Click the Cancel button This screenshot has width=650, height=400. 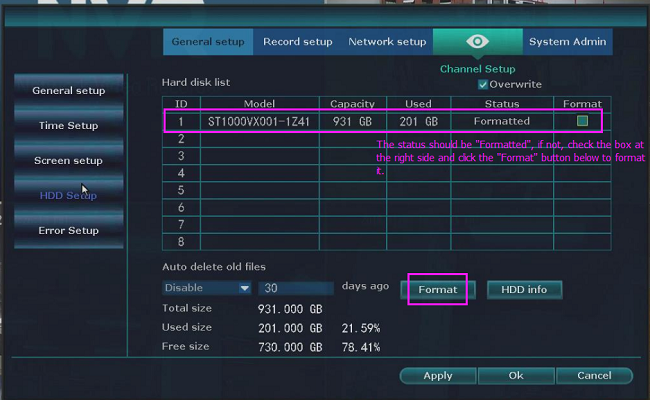pyautogui.click(x=594, y=376)
